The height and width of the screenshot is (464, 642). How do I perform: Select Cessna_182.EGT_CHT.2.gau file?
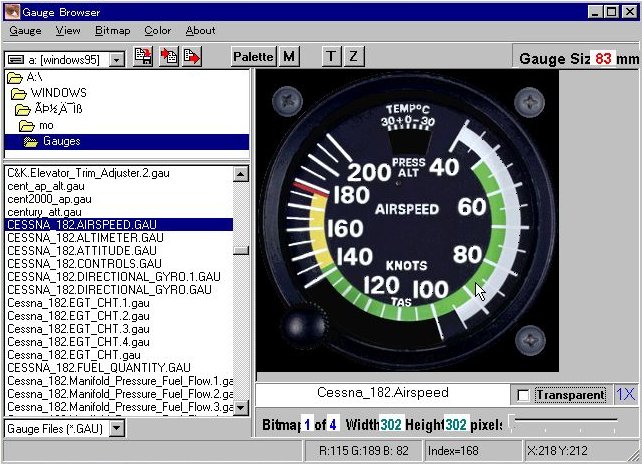78,316
